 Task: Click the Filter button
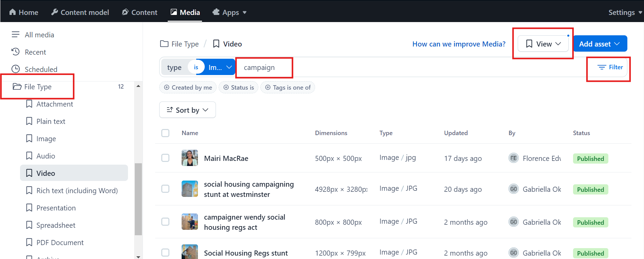click(610, 67)
